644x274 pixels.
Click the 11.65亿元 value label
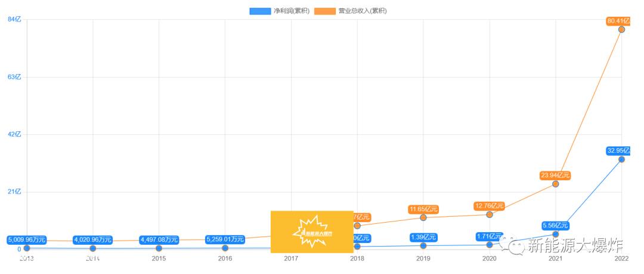click(423, 210)
